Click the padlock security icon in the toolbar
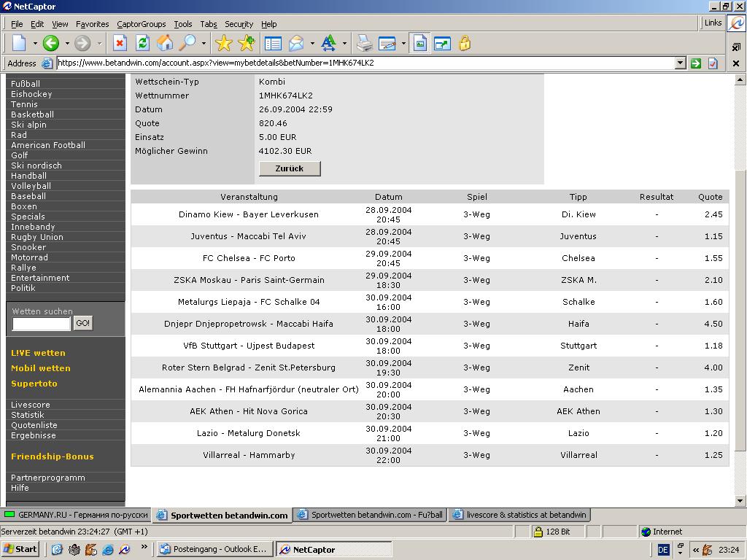 [x=465, y=44]
